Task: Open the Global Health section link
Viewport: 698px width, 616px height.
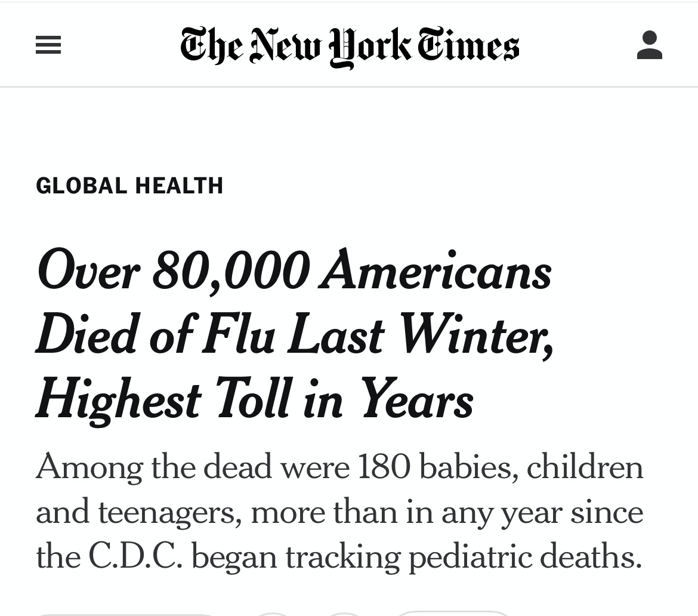Action: tap(129, 186)
